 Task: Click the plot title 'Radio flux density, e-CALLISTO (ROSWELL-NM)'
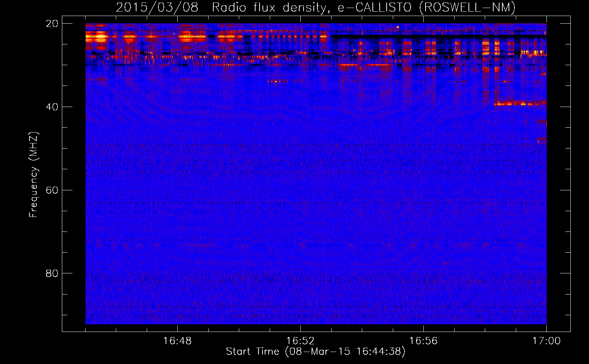(x=364, y=7)
